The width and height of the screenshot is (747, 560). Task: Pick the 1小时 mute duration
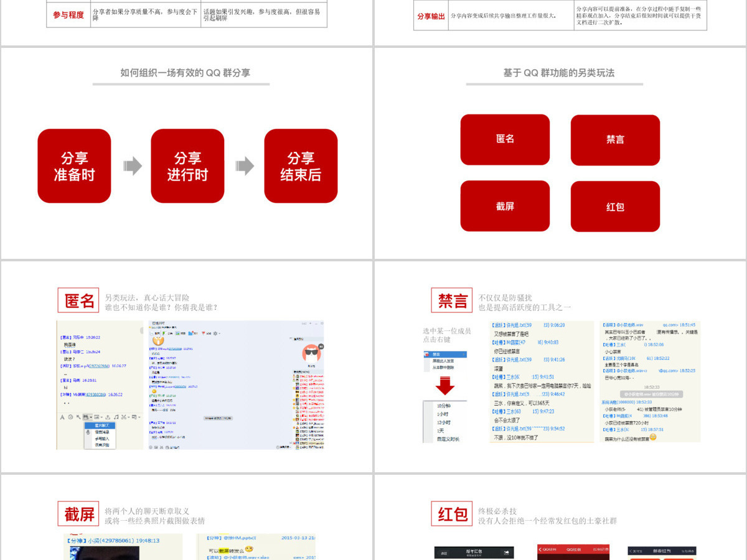click(443, 414)
